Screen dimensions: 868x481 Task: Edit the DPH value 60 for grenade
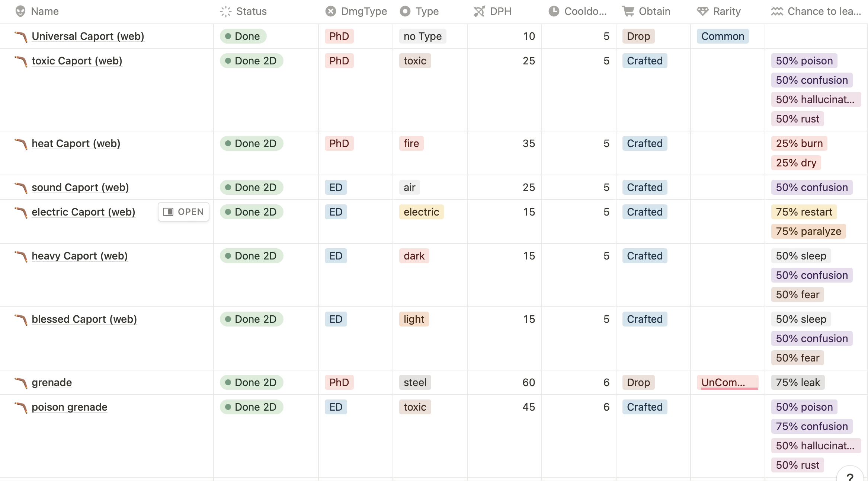click(x=529, y=382)
